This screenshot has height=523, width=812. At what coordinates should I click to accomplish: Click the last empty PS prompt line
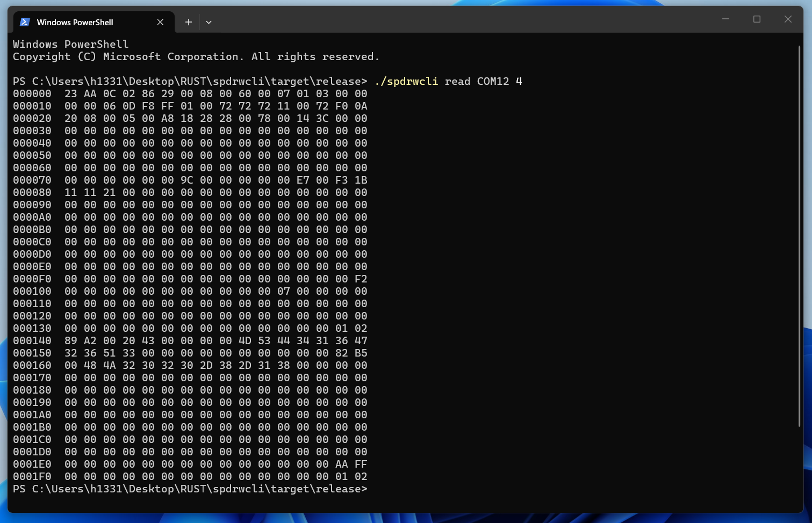(x=190, y=489)
